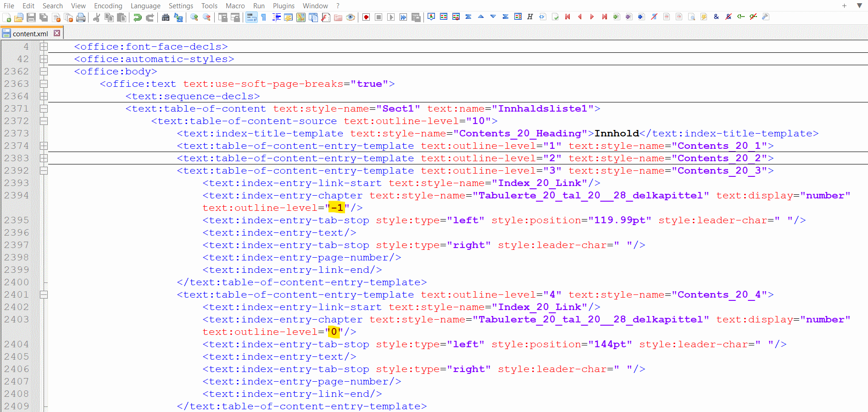
Task: Click the Paste clipboard icon
Action: [122, 17]
